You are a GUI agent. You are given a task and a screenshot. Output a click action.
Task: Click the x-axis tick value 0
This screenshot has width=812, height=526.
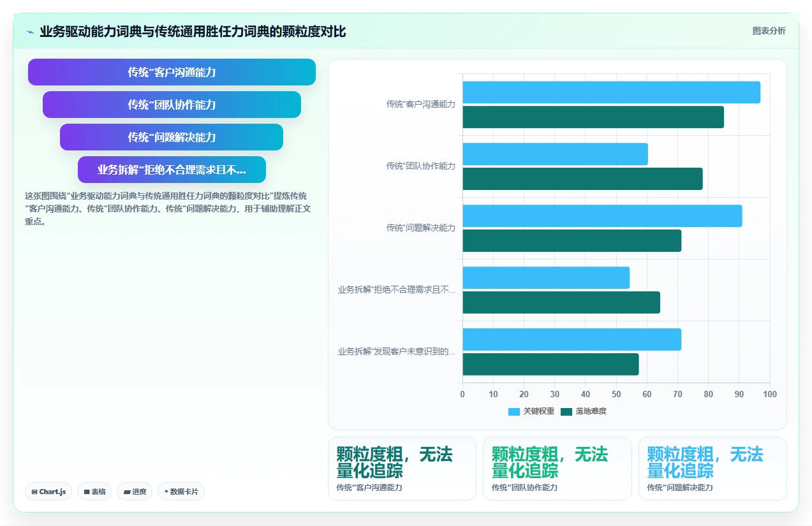point(462,394)
